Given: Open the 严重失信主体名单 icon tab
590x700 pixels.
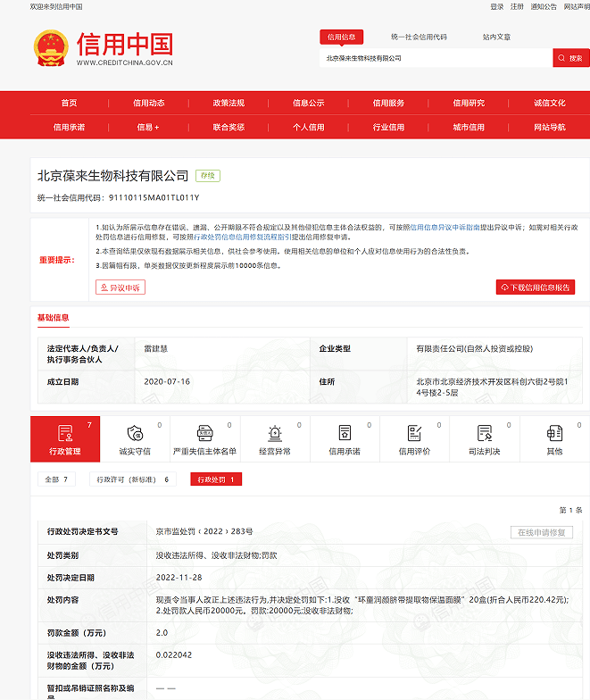Looking at the screenshot, I should tap(205, 439).
